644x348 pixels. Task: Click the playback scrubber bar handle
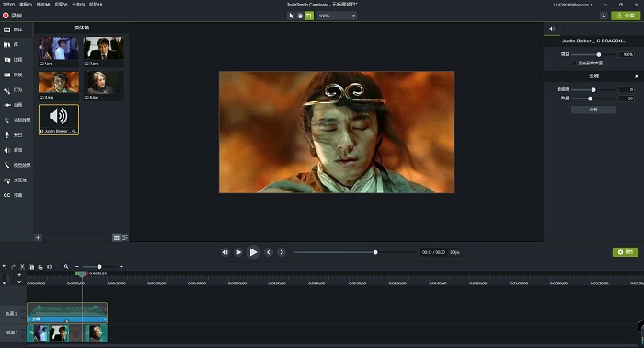click(x=375, y=252)
